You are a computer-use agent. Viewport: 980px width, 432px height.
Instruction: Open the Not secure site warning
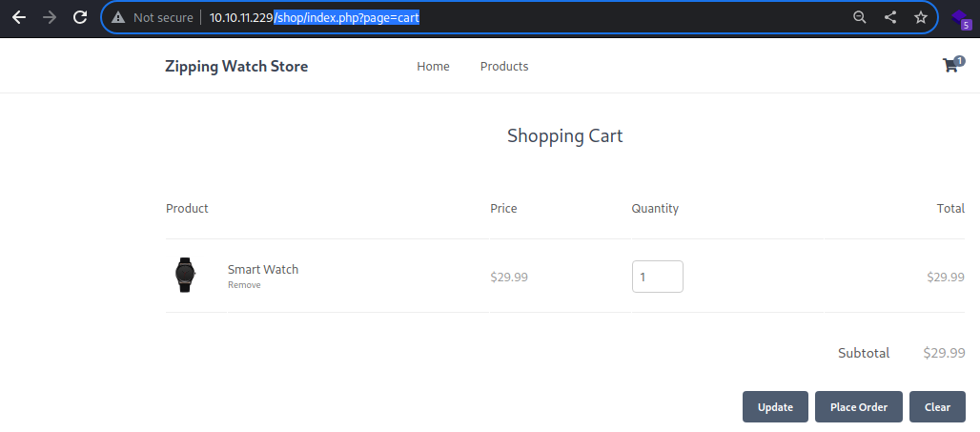(152, 17)
